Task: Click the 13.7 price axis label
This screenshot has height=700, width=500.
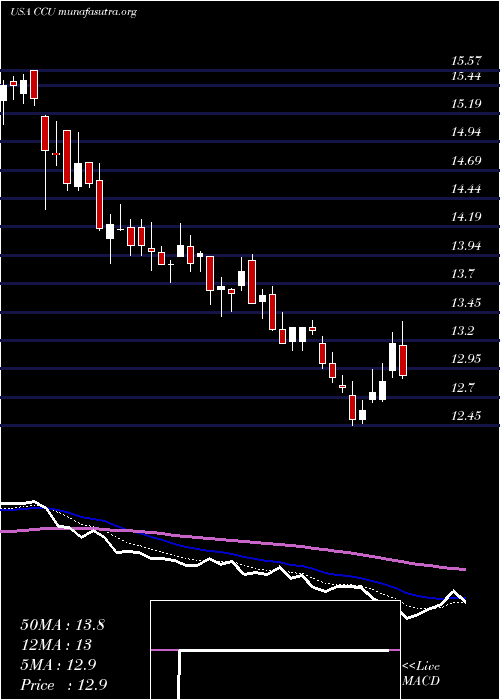Action: tap(463, 274)
